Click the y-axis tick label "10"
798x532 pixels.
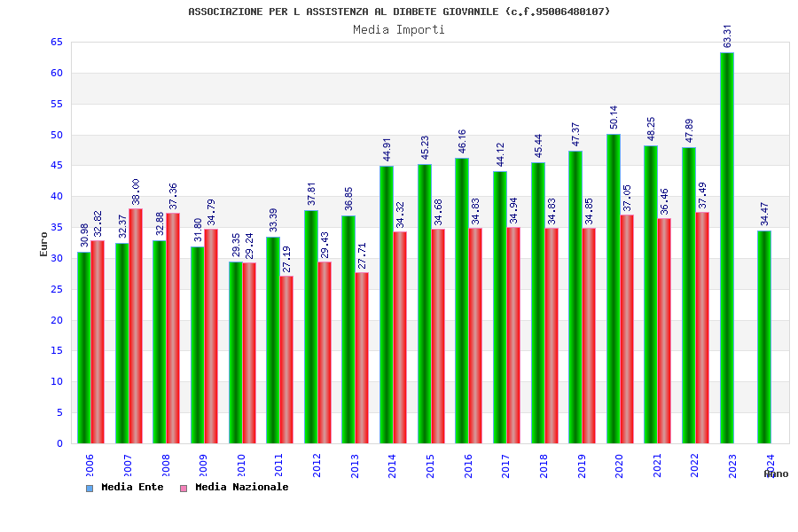pyautogui.click(x=57, y=382)
